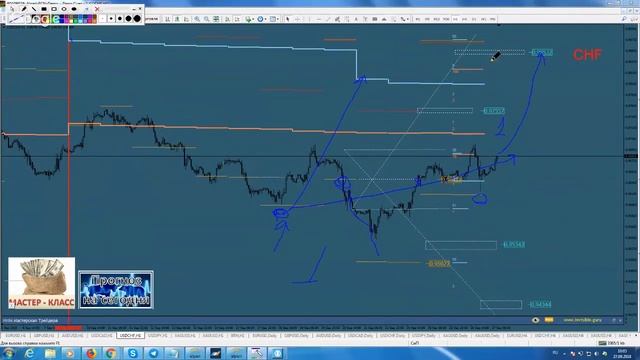Open Firefox from the taskbar
This screenshot has height=360, width=640.
coord(91,353)
